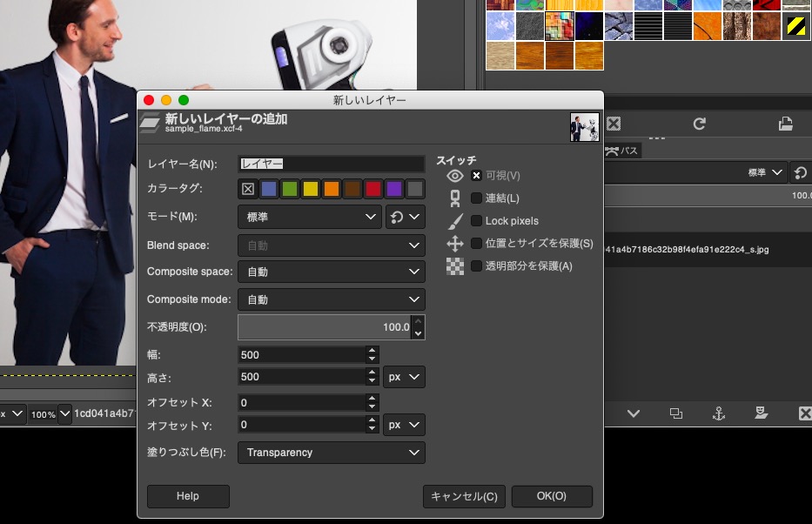This screenshot has height=524, width=812.
Task: Click the duplicate layer icon
Action: [x=676, y=413]
